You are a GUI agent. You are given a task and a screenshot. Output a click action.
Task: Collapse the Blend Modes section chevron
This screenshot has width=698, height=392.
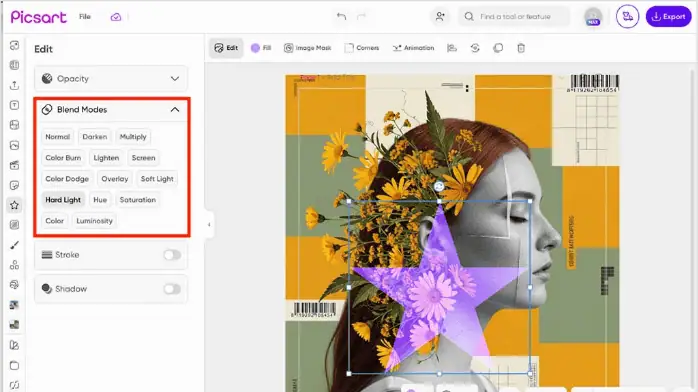tap(174, 109)
